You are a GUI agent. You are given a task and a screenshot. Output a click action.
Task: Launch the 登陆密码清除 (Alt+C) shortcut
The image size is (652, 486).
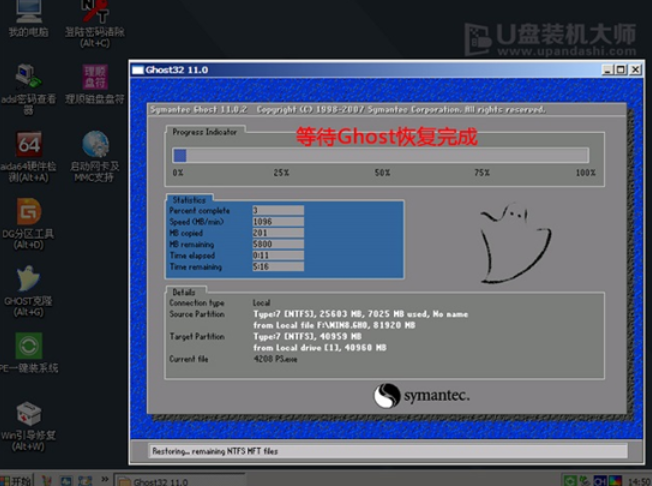pos(95,14)
